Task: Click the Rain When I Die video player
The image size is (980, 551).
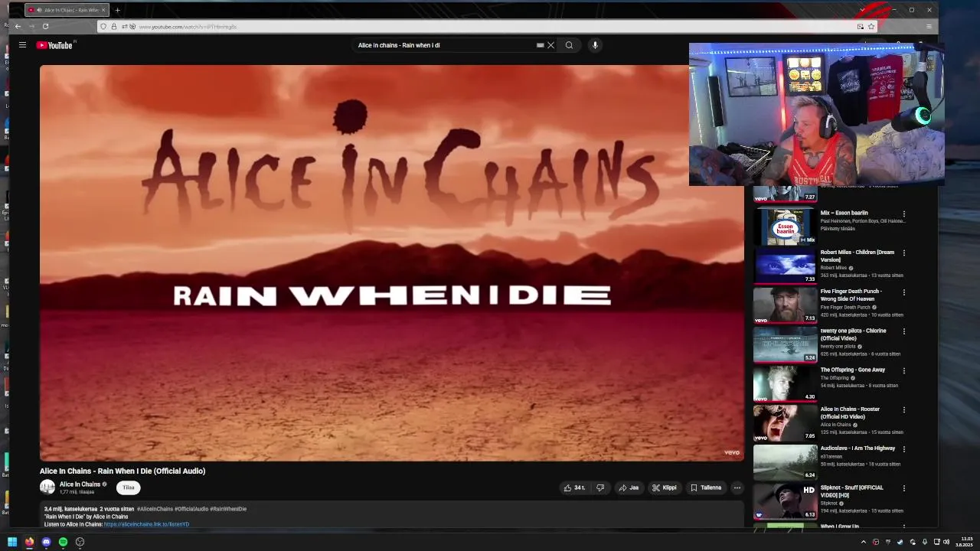Action: click(x=391, y=262)
